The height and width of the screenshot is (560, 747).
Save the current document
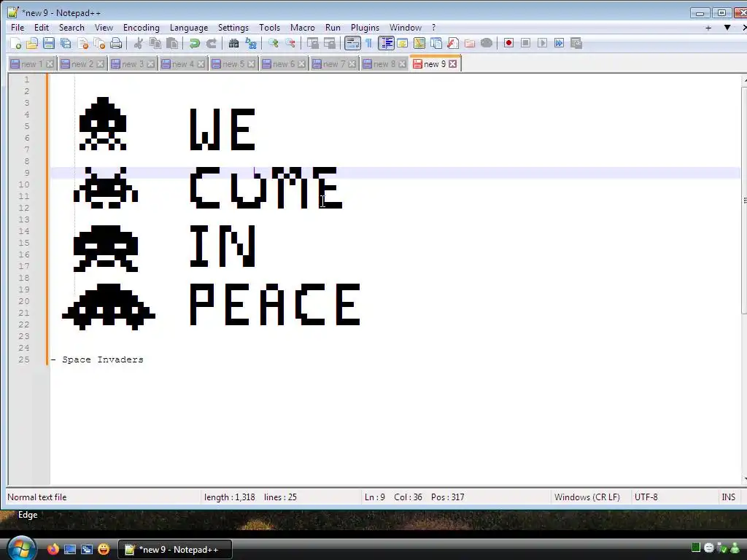tap(49, 43)
